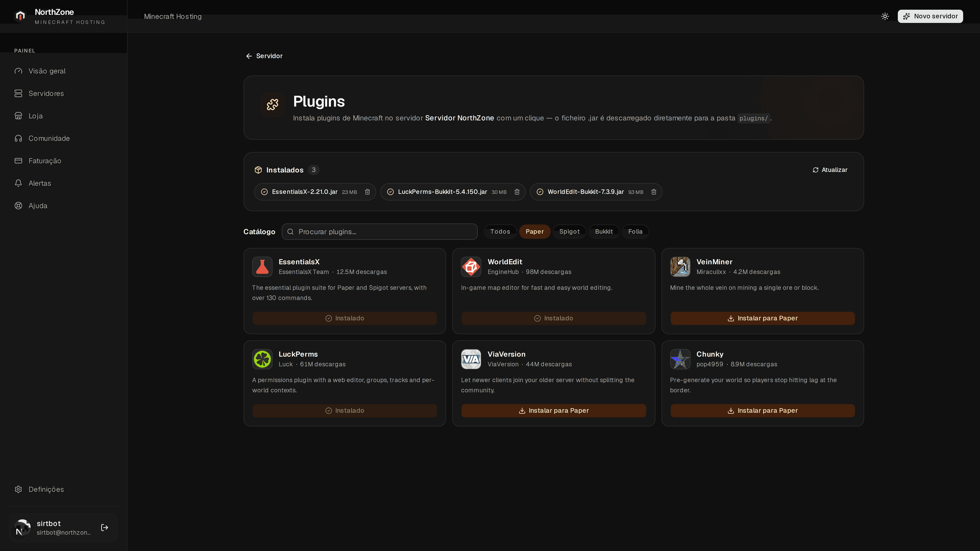This screenshot has height=551, width=980.
Task: Click the WorldEdit plugin icon
Action: pos(471,267)
